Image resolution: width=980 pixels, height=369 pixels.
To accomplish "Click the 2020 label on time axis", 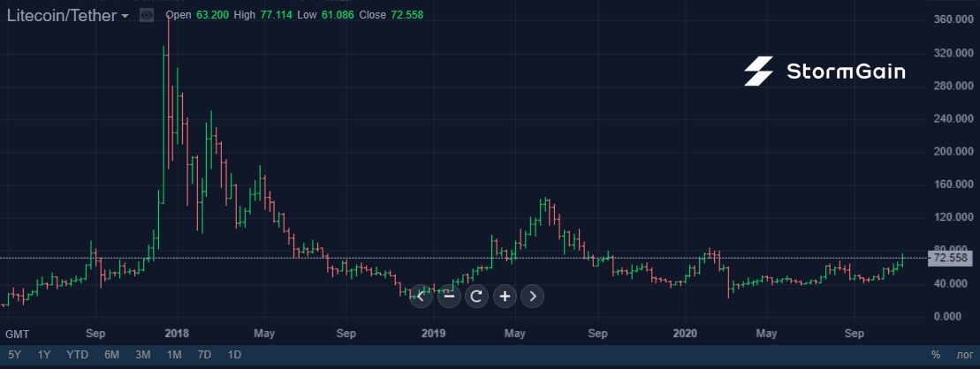I will click(x=686, y=334).
